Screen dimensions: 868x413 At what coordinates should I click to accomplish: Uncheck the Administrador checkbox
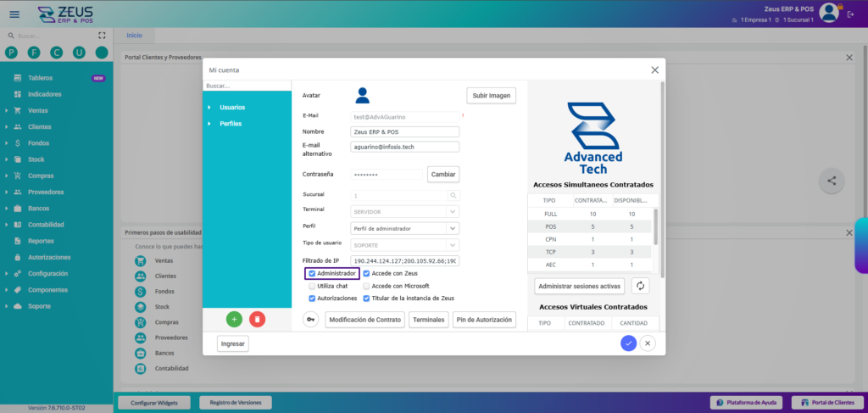(313, 274)
